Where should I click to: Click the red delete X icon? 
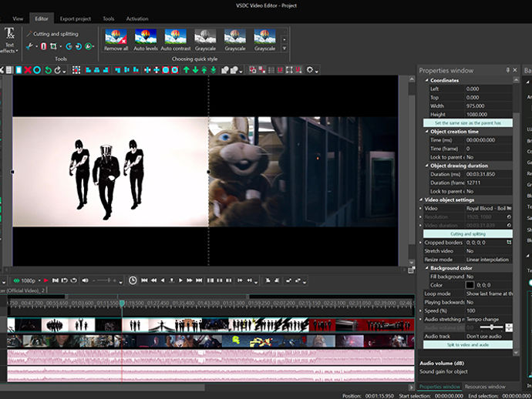(x=28, y=70)
